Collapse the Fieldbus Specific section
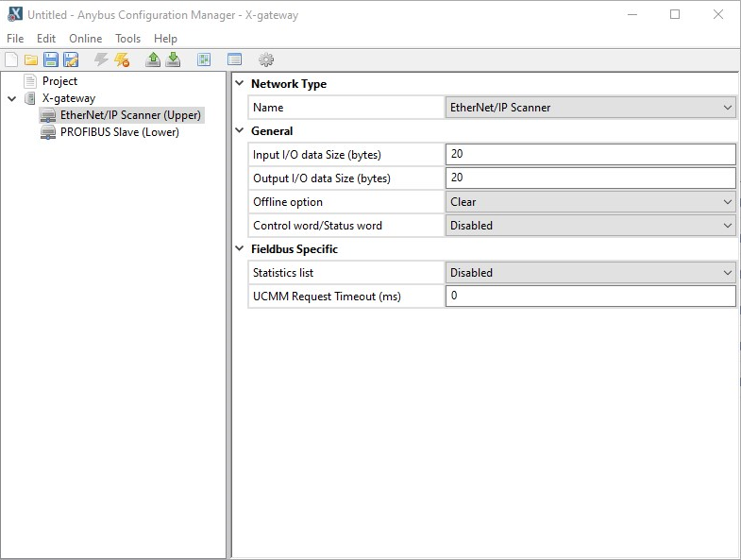Screen dimensions: 741x560 [x=240, y=248]
